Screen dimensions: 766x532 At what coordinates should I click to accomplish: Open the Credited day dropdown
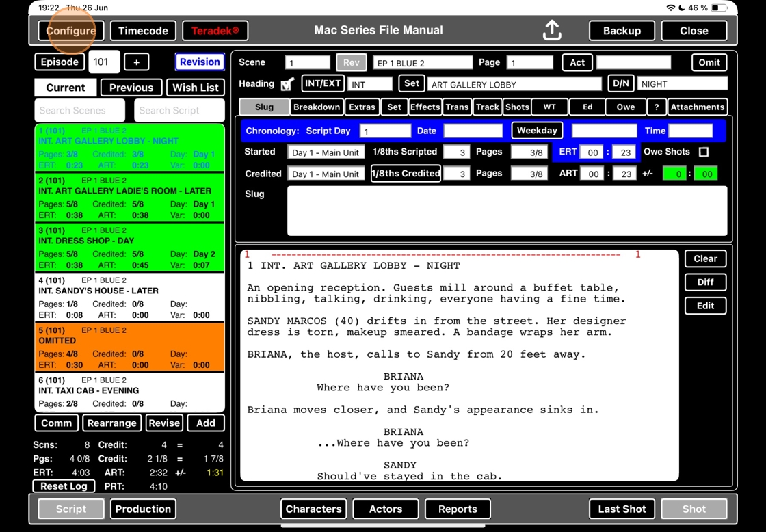pos(326,174)
